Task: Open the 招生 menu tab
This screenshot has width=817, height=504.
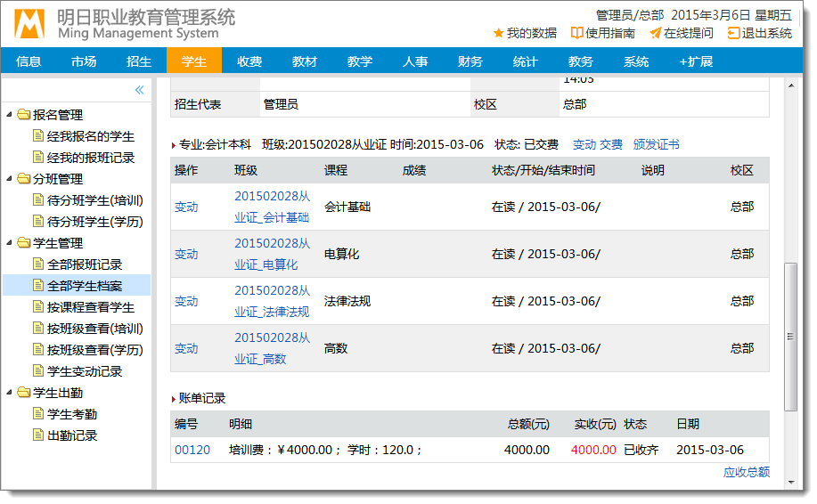Action: [x=139, y=61]
